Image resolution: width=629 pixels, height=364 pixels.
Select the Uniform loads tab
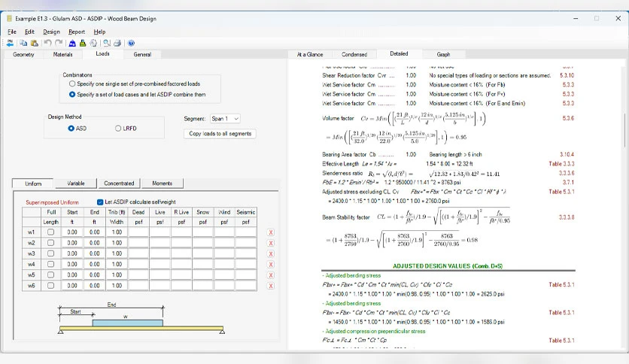pos(33,184)
